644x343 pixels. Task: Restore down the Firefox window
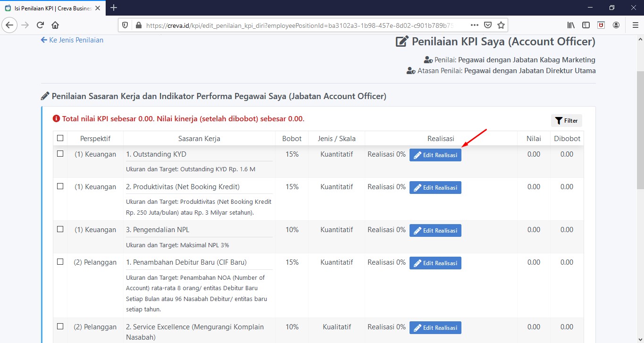tap(612, 8)
